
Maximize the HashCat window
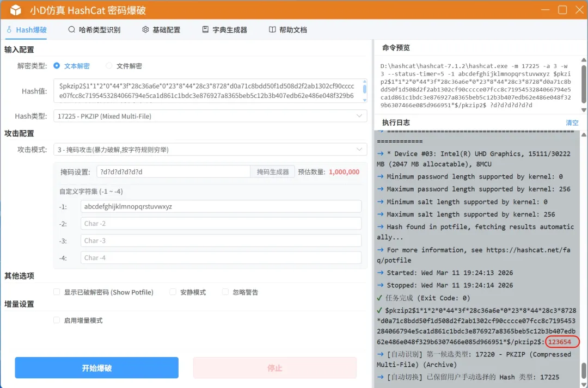tap(562, 10)
